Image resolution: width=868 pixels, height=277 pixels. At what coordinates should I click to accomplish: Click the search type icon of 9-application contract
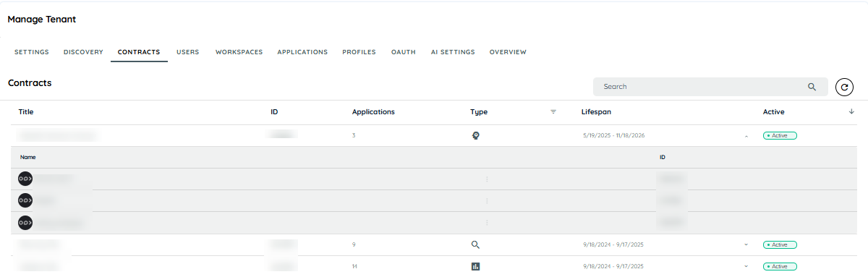tap(475, 244)
